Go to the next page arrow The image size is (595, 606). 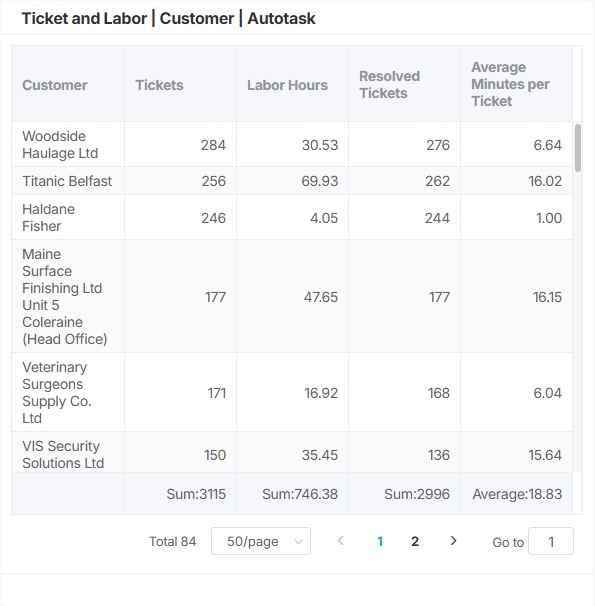pos(454,541)
